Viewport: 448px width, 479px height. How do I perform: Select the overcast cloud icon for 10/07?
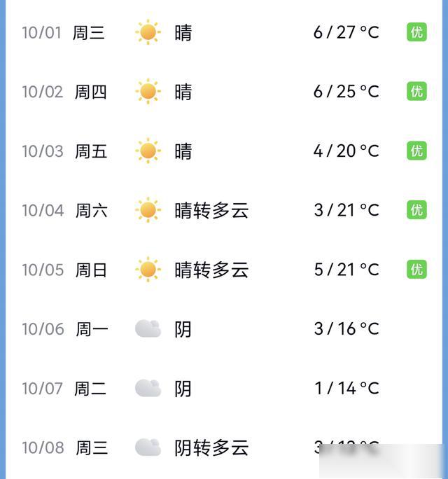148,388
